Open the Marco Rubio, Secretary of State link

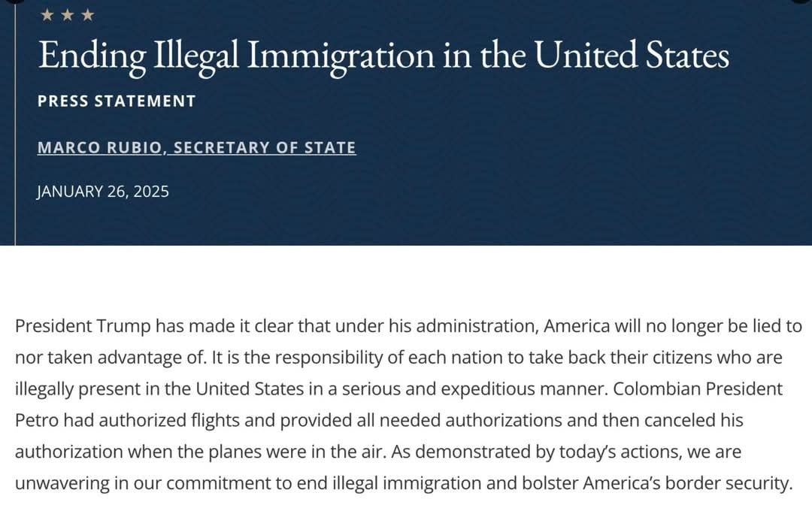click(197, 147)
